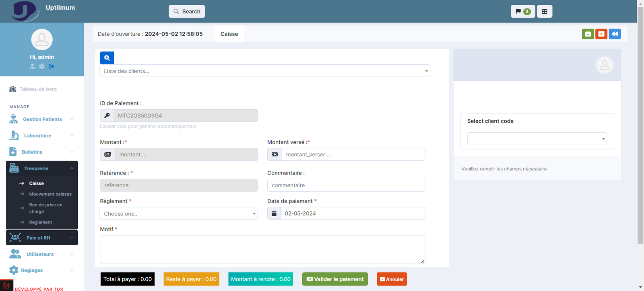The width and height of the screenshot is (644, 291).
Task: Click the orange close caisse icon
Action: (601, 34)
